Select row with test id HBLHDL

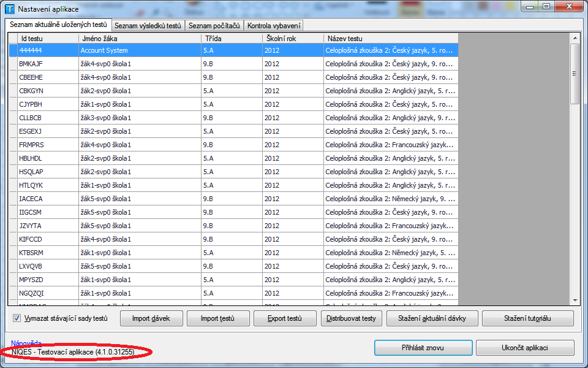[233, 158]
